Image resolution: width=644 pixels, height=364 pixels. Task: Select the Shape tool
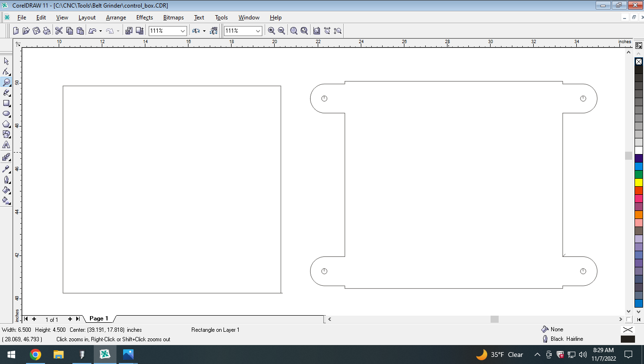coord(7,72)
